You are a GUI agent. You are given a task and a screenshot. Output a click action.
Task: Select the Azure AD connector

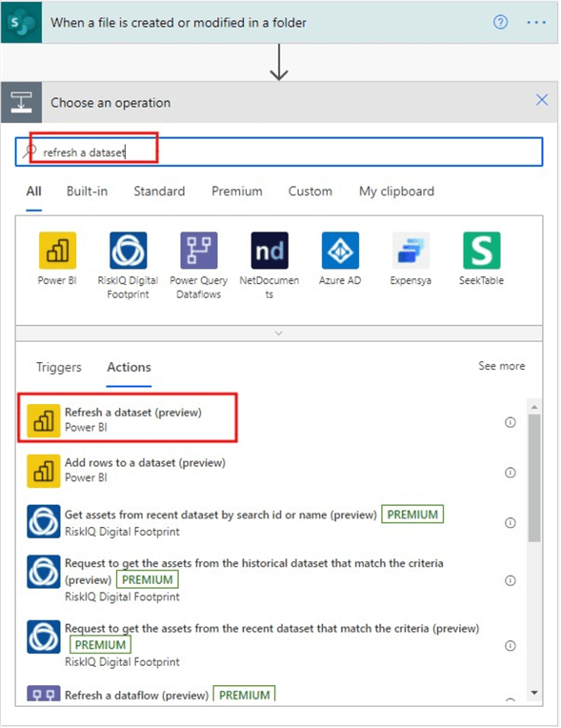(x=340, y=251)
